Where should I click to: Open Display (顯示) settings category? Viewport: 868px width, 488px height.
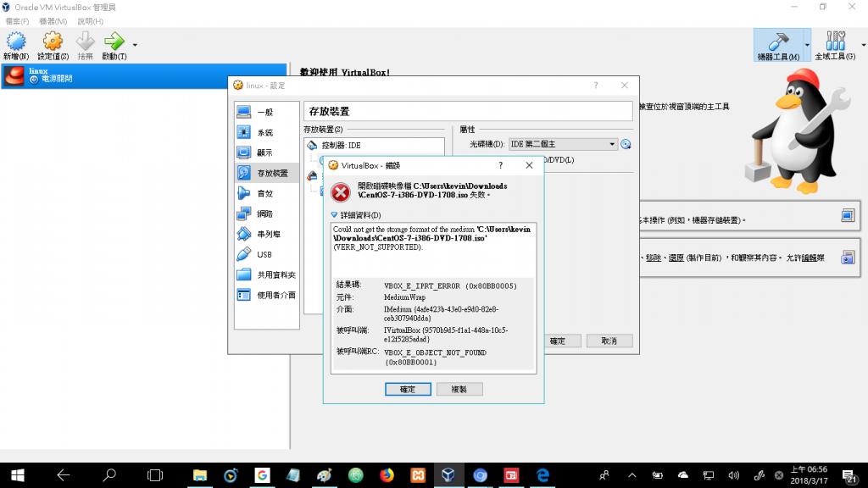266,152
